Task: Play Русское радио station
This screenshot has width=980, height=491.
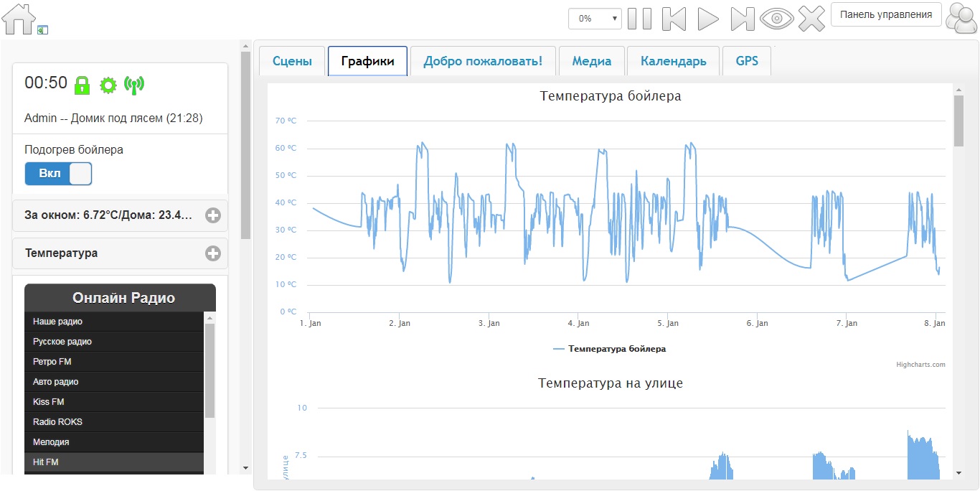Action: click(114, 342)
